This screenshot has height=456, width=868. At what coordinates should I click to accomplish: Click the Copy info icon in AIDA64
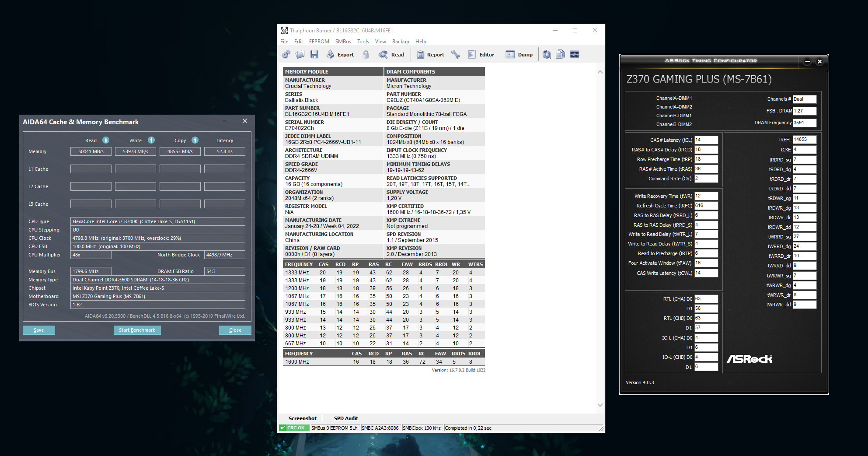[195, 140]
